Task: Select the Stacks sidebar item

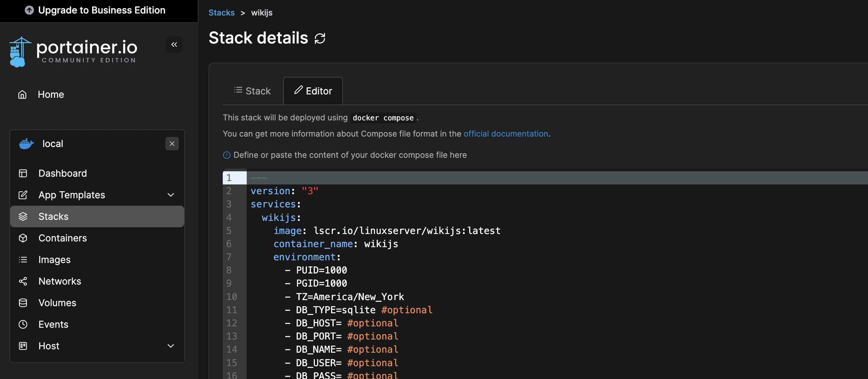Action: [x=97, y=216]
